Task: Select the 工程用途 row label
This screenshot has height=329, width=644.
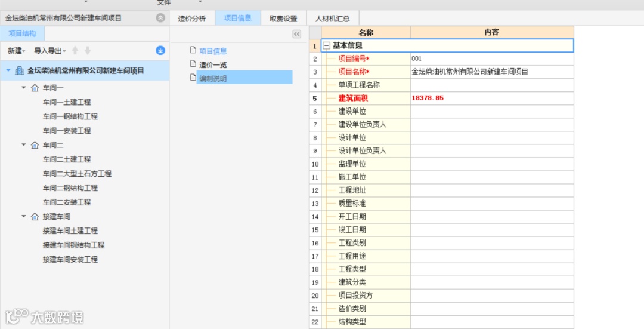Action: point(352,256)
